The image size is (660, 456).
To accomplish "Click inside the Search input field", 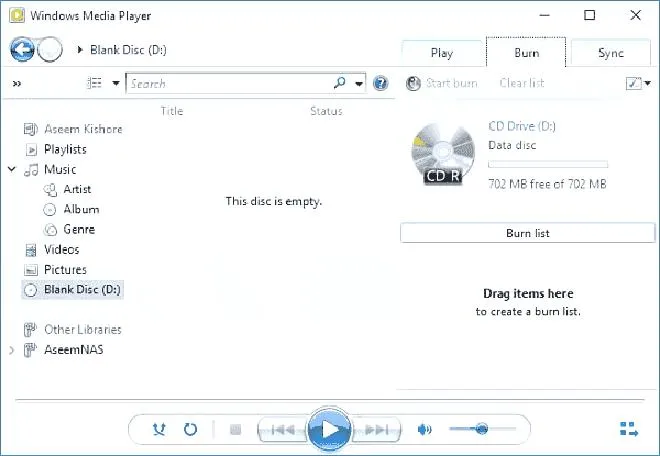I will [x=229, y=83].
